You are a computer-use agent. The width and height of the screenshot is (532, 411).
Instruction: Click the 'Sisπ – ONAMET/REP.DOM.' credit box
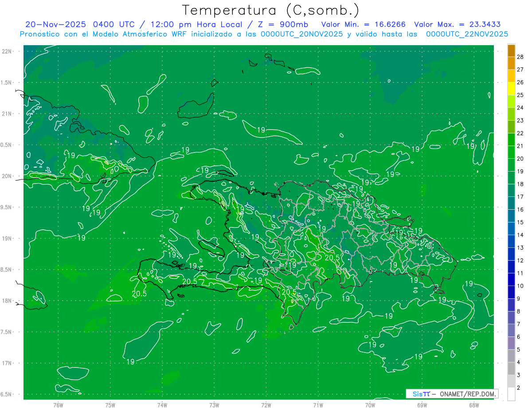coord(452,394)
